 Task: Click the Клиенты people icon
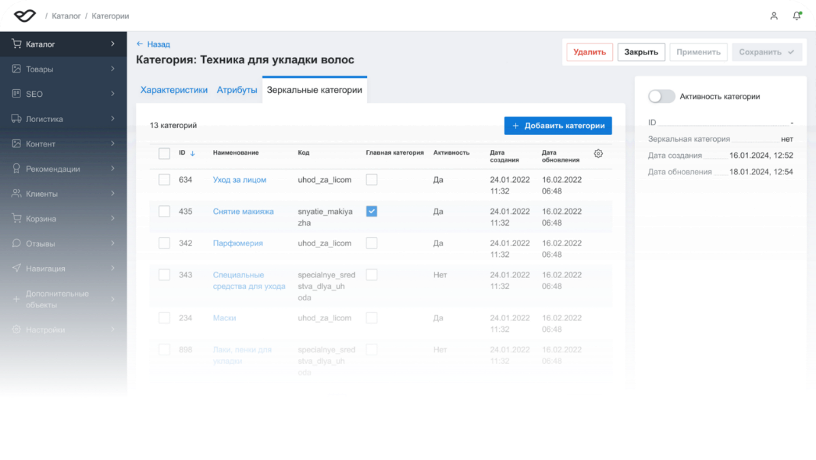17,194
